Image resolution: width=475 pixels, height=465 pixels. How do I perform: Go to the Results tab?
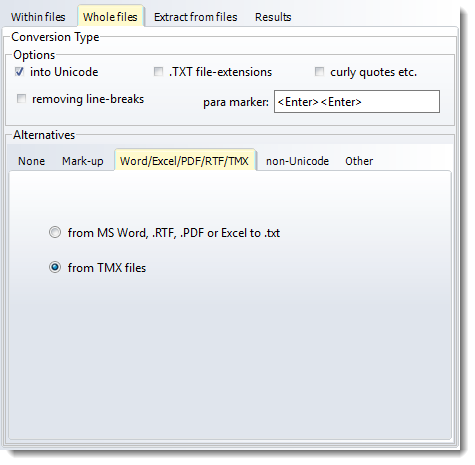[273, 17]
